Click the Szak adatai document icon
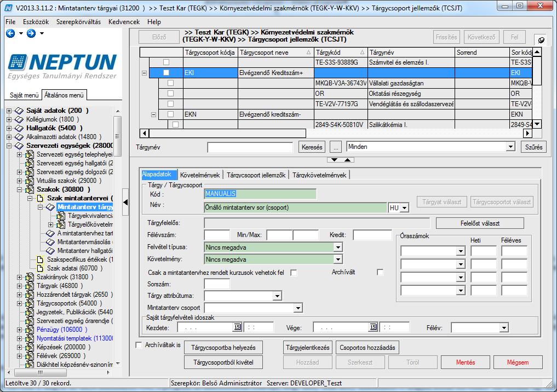 40,268
